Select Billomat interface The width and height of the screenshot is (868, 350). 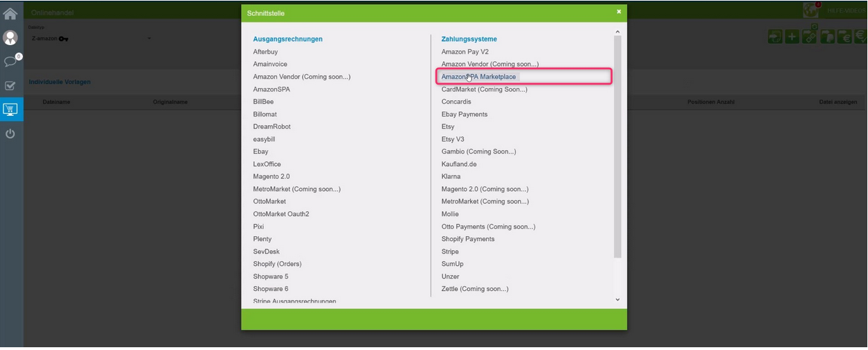click(x=265, y=115)
